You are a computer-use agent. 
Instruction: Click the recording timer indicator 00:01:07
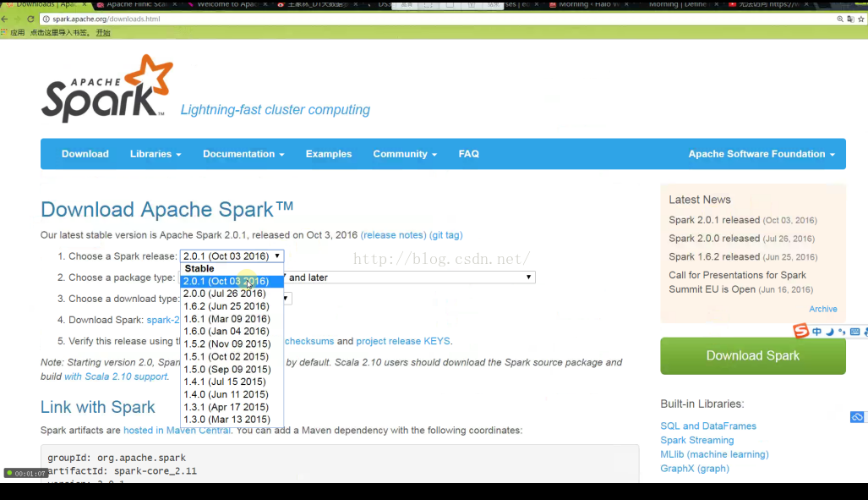click(x=25, y=474)
